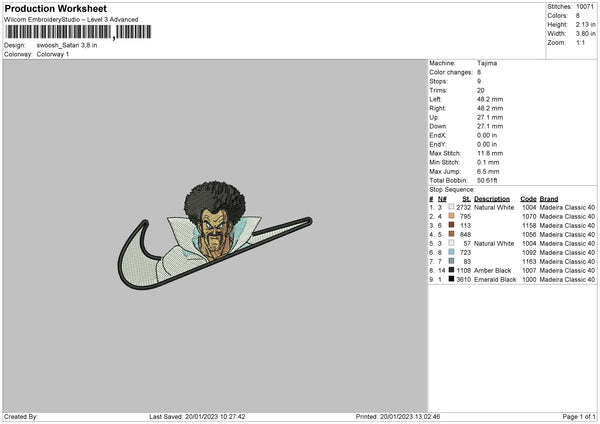Click the 'Stop Sequence:' heading

(452, 190)
